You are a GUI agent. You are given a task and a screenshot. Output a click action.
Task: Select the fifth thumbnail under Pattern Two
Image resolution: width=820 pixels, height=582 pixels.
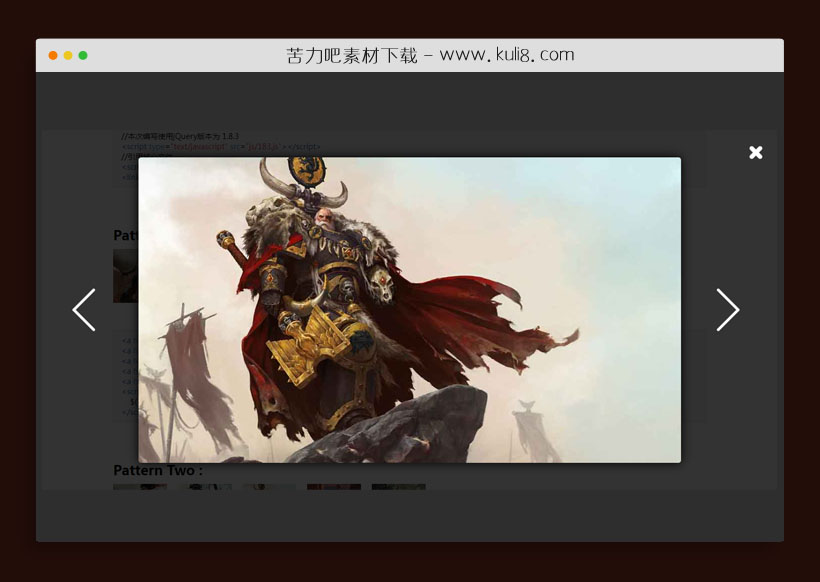pos(398,487)
